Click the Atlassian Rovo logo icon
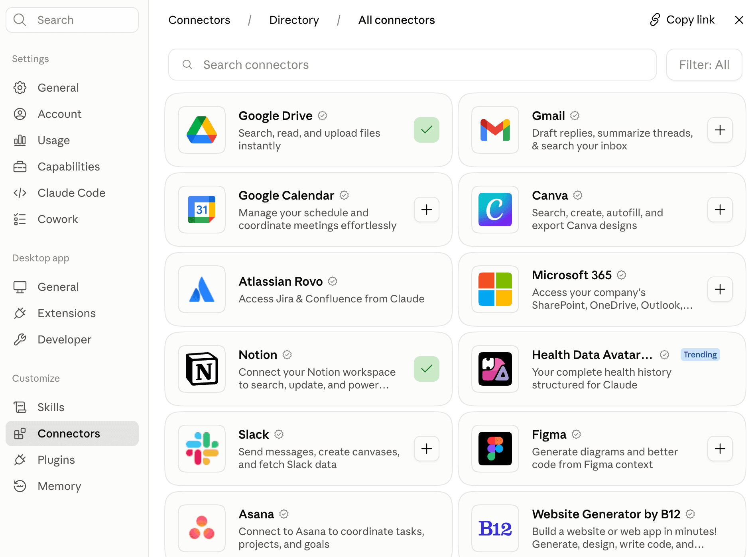Image resolution: width=756 pixels, height=557 pixels. click(202, 289)
